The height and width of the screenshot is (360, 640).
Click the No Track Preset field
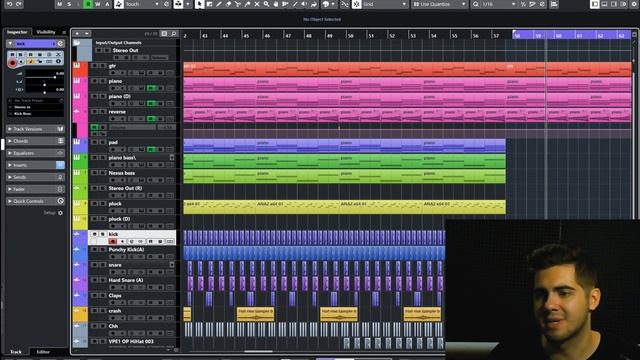[x=36, y=100]
